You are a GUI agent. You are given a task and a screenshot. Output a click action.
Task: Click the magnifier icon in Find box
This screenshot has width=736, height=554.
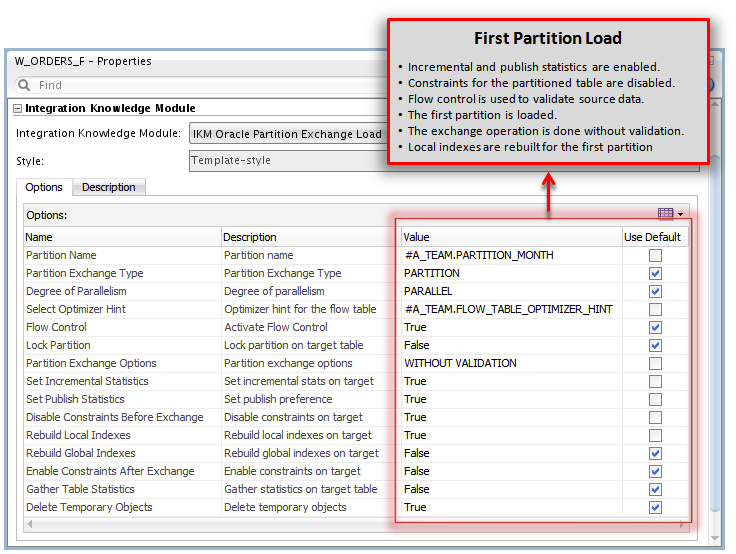(25, 85)
